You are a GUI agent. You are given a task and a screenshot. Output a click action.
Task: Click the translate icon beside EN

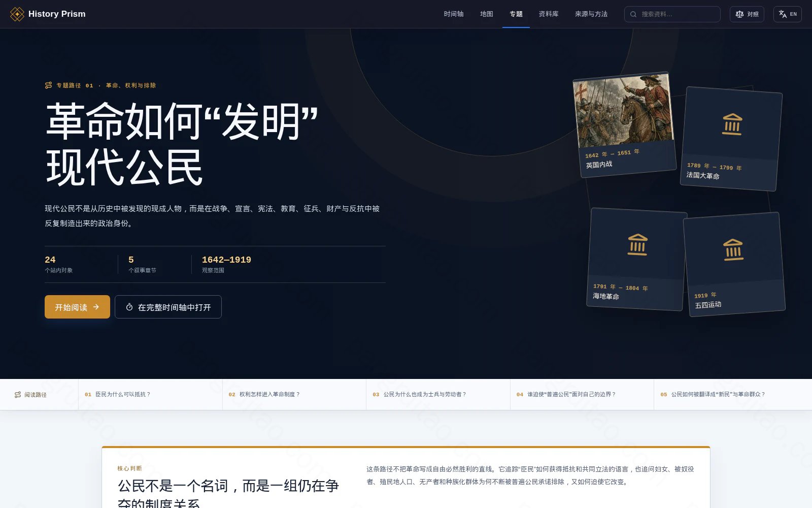(x=783, y=14)
